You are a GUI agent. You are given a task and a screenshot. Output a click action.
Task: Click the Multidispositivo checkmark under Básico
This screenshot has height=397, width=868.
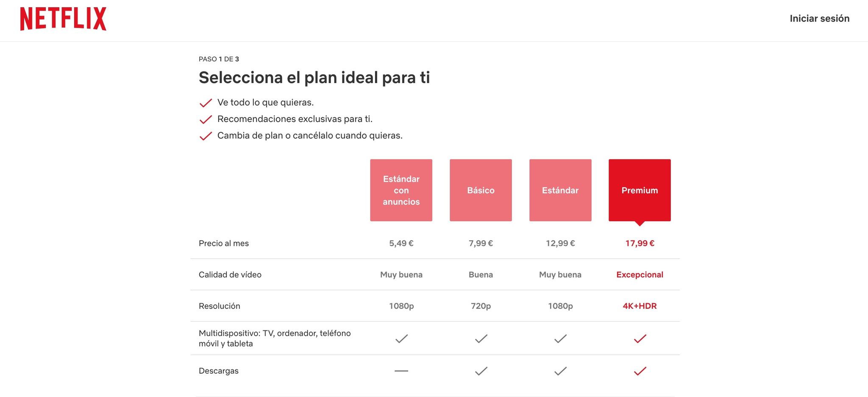[481, 338]
